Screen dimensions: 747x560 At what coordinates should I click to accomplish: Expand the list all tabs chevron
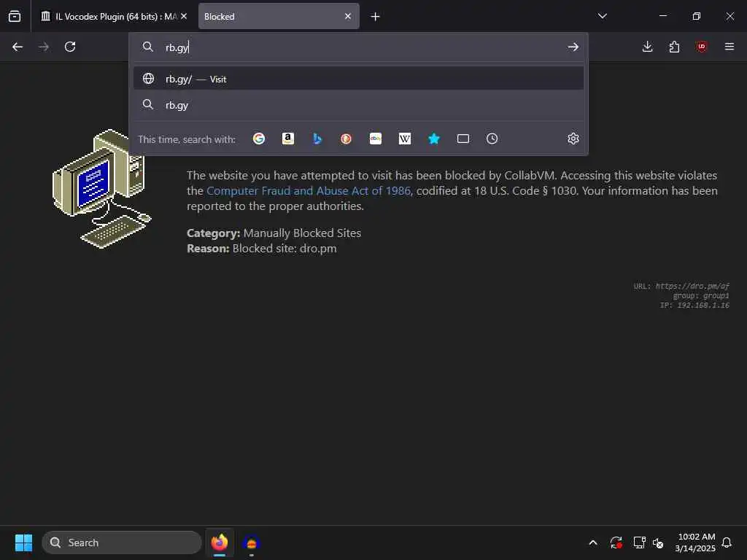(x=602, y=16)
